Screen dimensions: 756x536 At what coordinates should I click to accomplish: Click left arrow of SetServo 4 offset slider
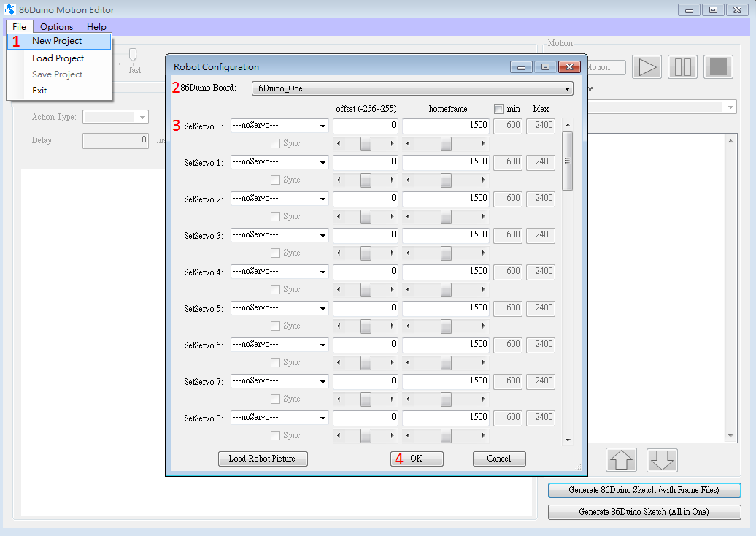[339, 289]
